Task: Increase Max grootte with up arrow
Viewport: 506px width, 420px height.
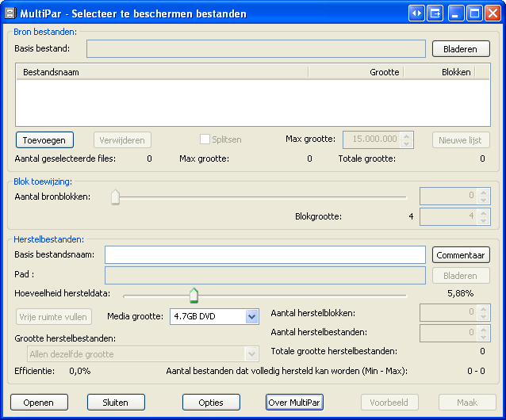Action: 407,136
